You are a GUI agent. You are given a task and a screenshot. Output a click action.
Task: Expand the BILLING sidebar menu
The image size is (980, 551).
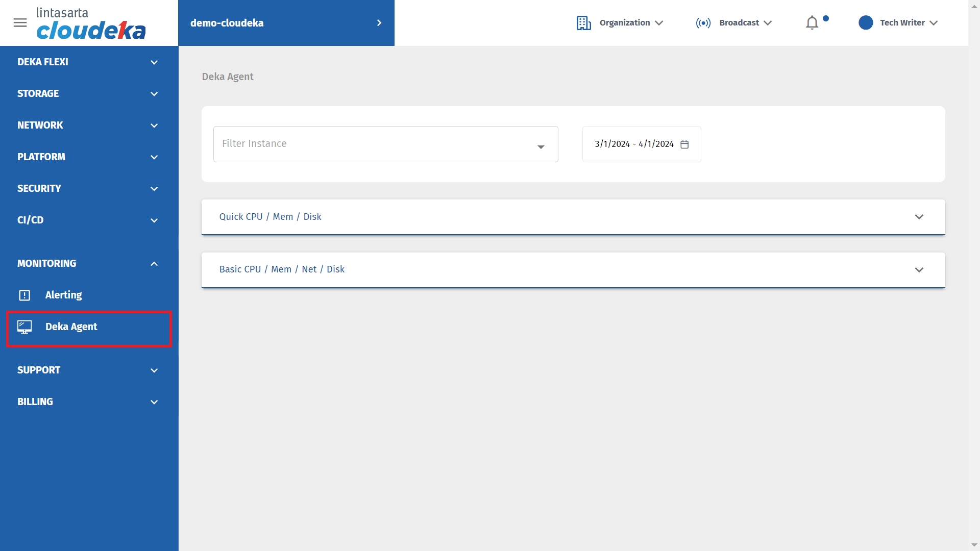(88, 402)
